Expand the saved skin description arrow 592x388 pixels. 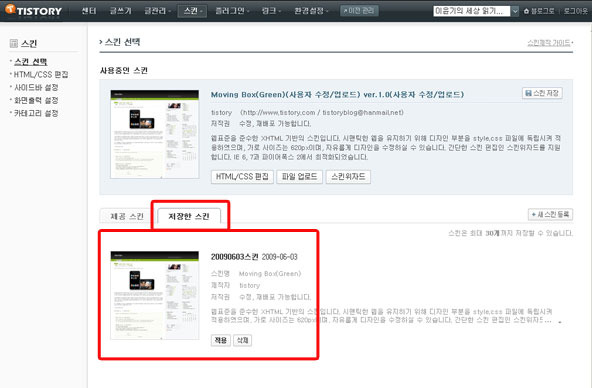point(560,322)
